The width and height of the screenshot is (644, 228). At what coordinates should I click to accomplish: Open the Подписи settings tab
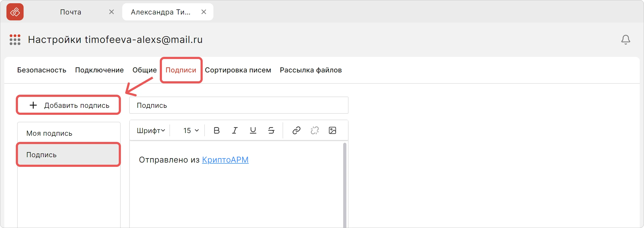(x=181, y=70)
